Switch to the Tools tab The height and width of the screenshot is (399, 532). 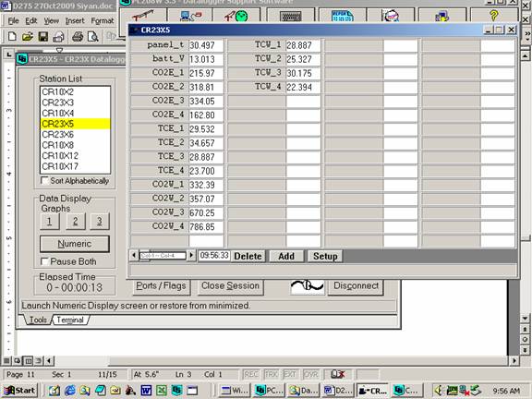coord(38,320)
